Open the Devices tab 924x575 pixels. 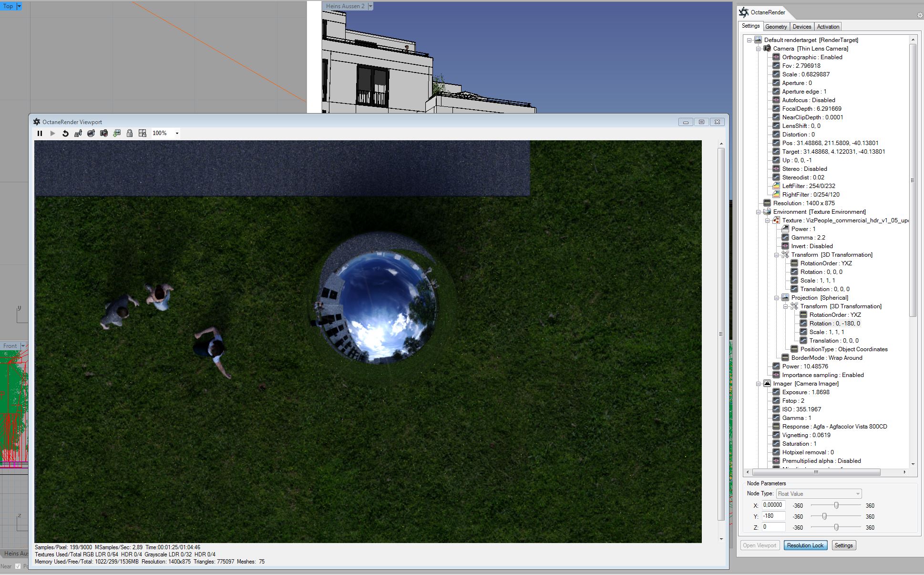(x=801, y=27)
